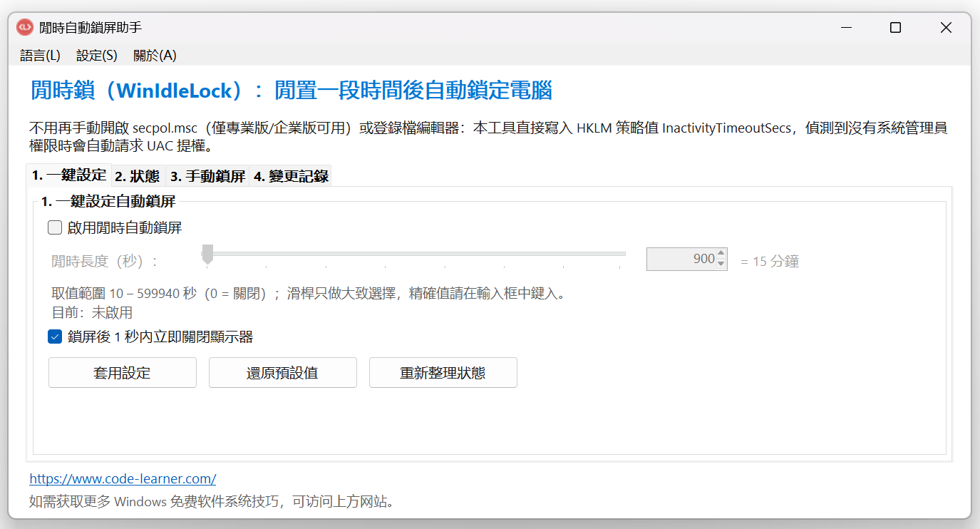Open the 語言(L) menu
Screen dimensions: 980x529
(x=40, y=55)
